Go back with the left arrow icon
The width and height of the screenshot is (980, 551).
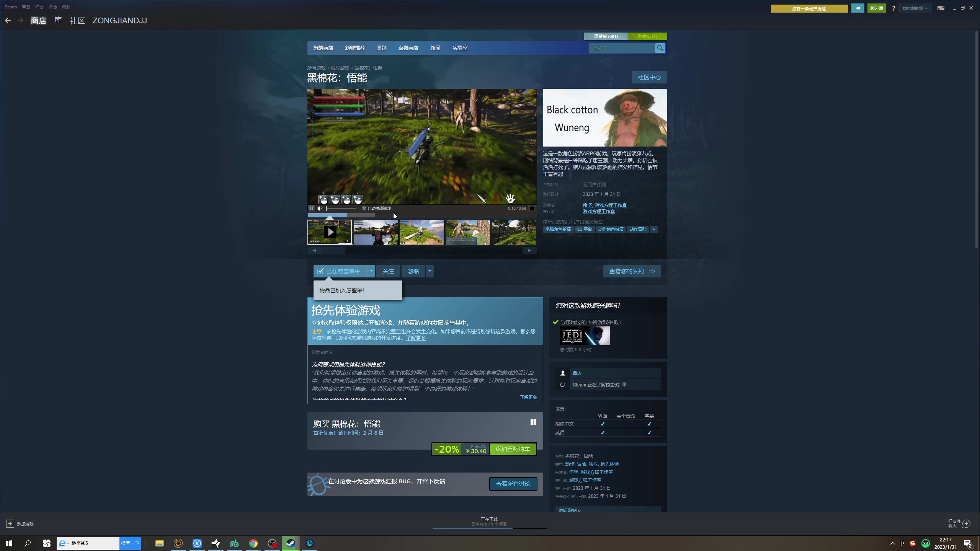click(x=8, y=21)
